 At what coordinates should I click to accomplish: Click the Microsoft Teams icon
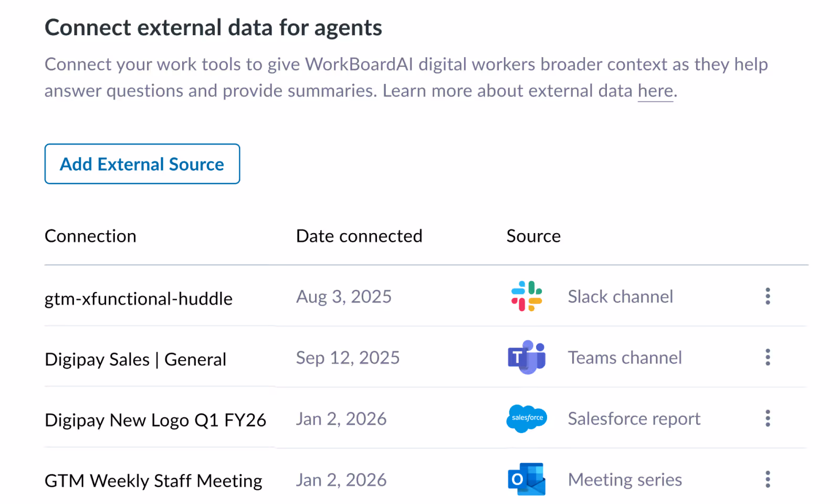527,358
